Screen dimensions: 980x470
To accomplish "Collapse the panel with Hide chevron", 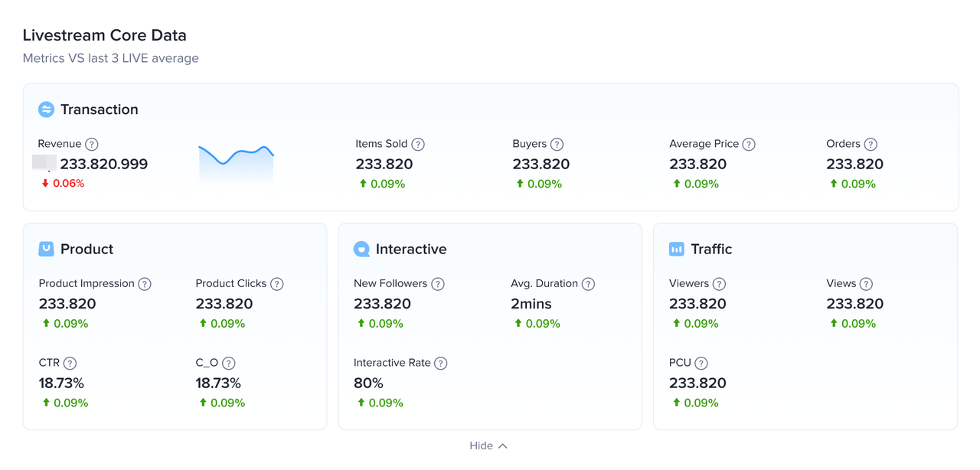I will click(488, 446).
